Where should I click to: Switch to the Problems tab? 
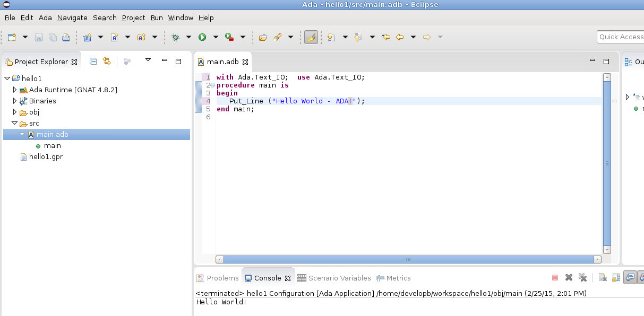[218, 278]
